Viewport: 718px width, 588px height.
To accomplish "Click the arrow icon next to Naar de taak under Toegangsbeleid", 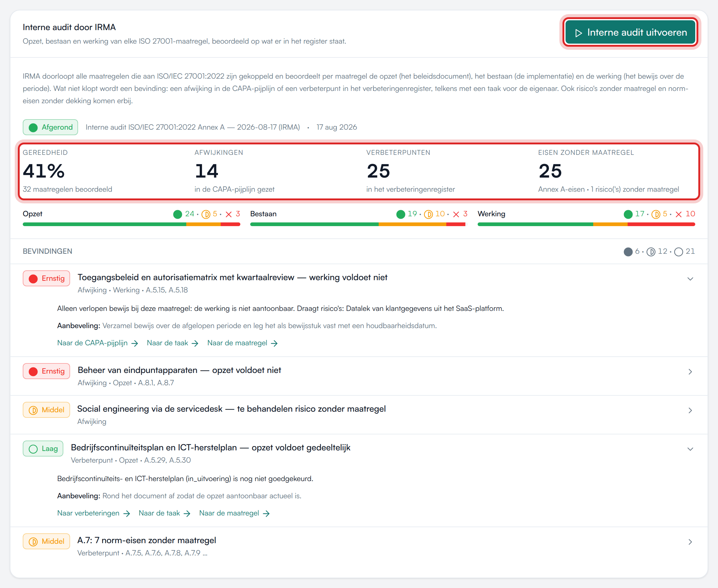I will pos(195,343).
